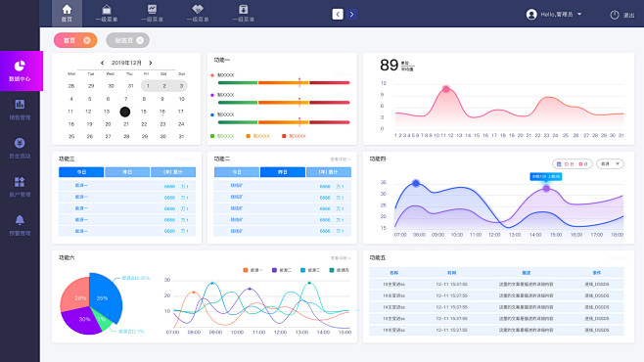
Task: Open the bell icon alert sidebar item
Action: [x=20, y=220]
